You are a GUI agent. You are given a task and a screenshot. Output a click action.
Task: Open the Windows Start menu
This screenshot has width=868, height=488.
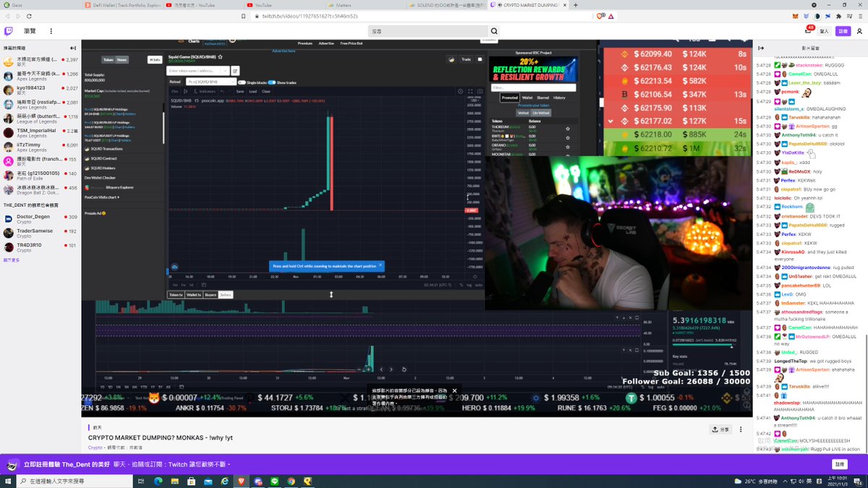coord(7,481)
